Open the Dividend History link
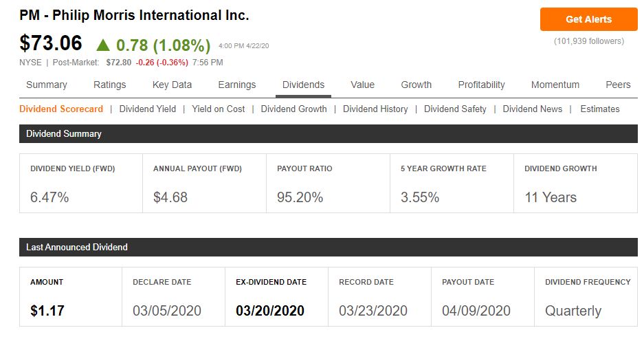The width and height of the screenshot is (644, 339). click(375, 109)
